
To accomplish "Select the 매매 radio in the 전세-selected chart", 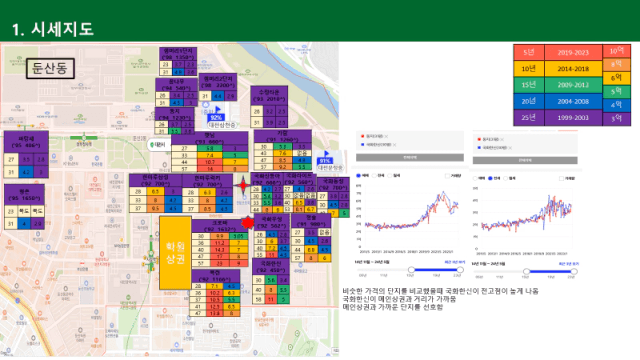I will 475,178.
